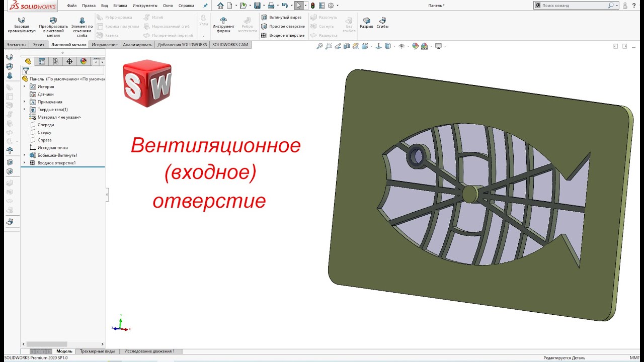The image size is (644, 362).
Task: Open the Инструменты menu
Action: point(145,6)
